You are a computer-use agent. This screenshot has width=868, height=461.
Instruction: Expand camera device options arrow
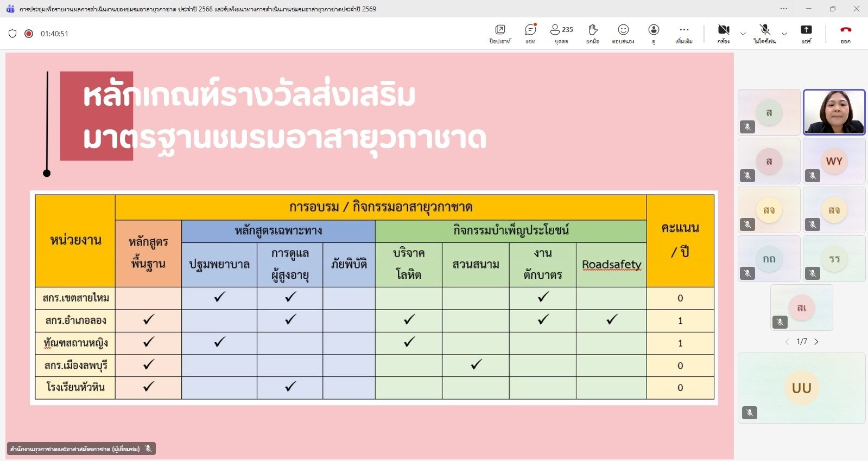pos(743,34)
